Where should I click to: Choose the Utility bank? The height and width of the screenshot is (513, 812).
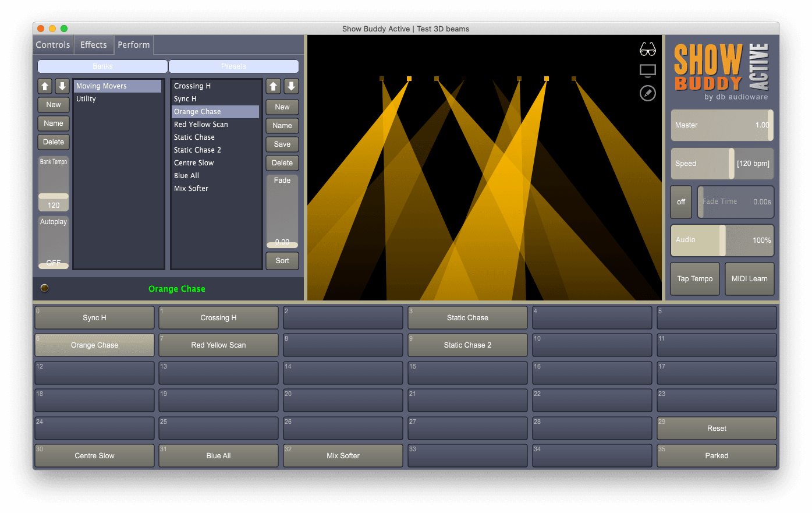point(86,99)
